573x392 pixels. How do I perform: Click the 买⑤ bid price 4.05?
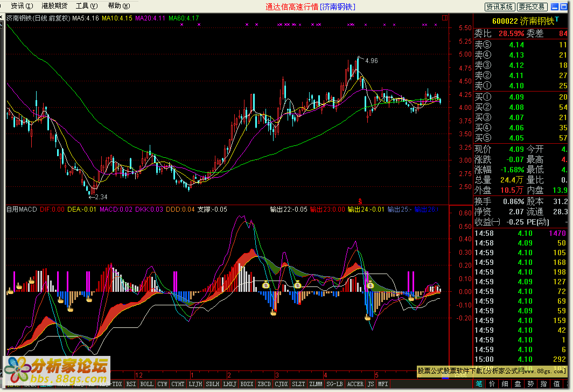coord(516,138)
